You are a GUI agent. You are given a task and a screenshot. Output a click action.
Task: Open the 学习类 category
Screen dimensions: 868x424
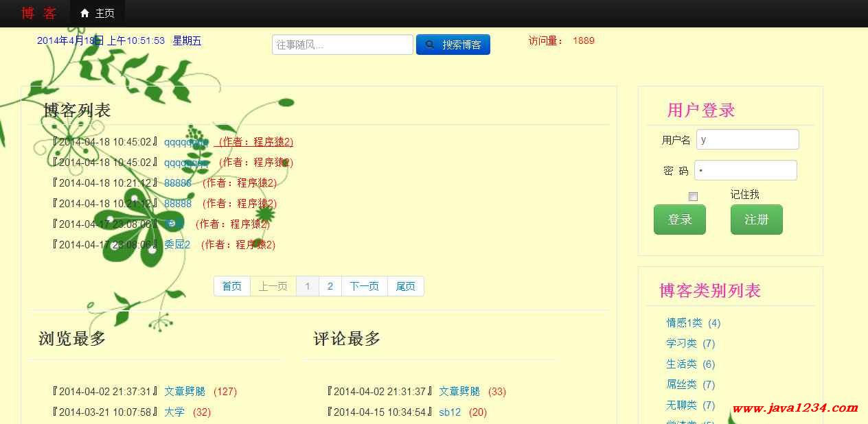coord(681,343)
